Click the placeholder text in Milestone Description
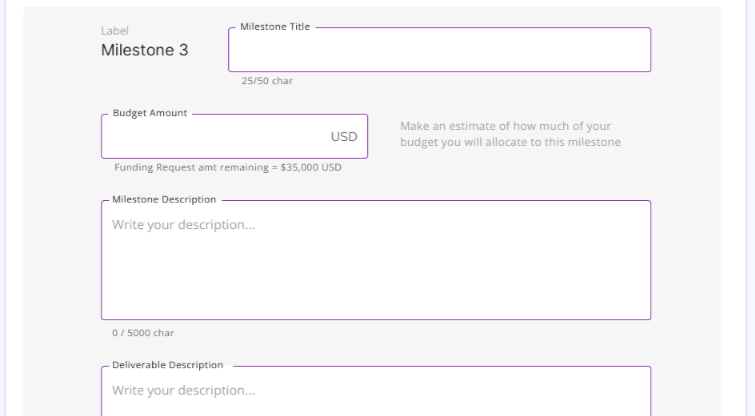Screen dimensions: 755x416 (183, 225)
